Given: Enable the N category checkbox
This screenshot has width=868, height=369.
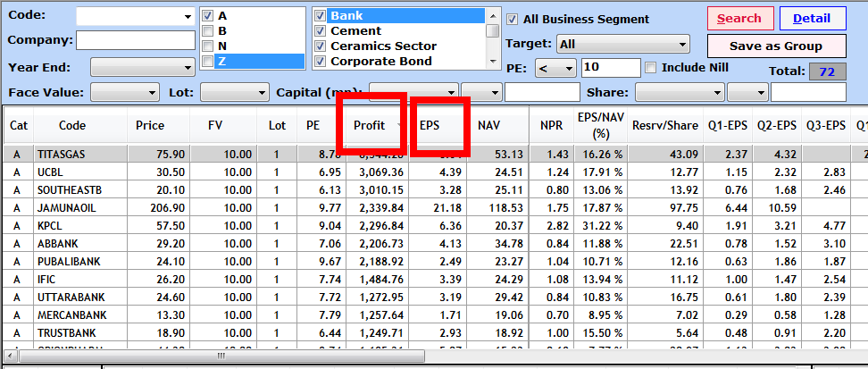Looking at the screenshot, I should click(208, 46).
